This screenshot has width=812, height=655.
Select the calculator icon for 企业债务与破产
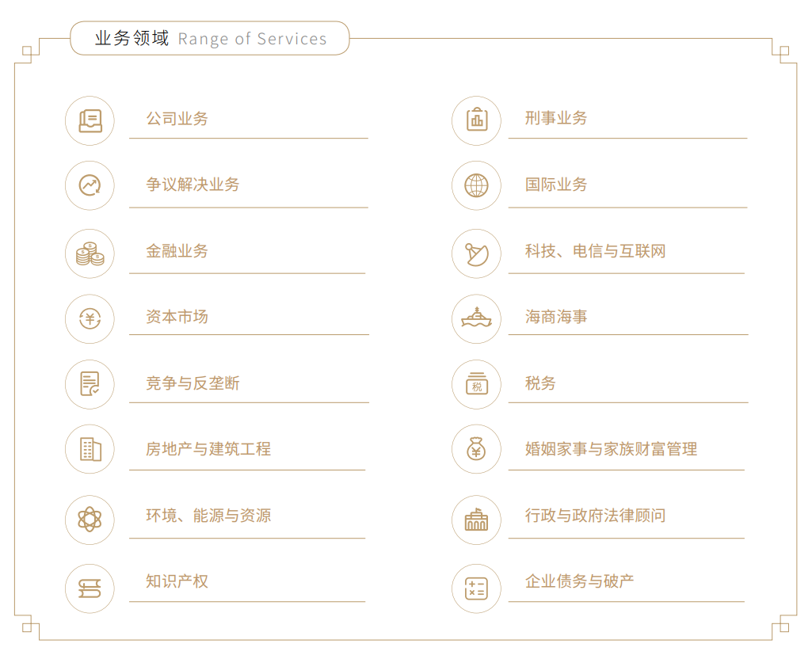click(x=475, y=588)
